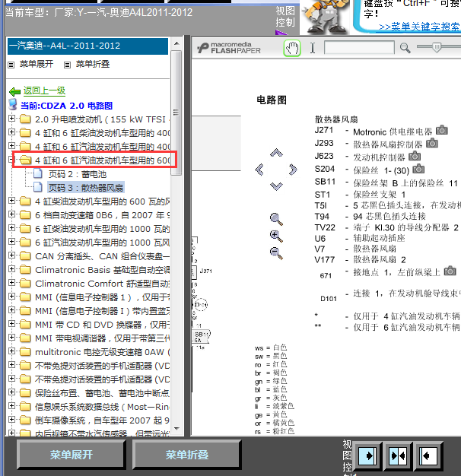Expand 6 缸柴油发动机车型用的 1000 瓦 folder
The width and height of the screenshot is (461, 476).
(x=11, y=227)
